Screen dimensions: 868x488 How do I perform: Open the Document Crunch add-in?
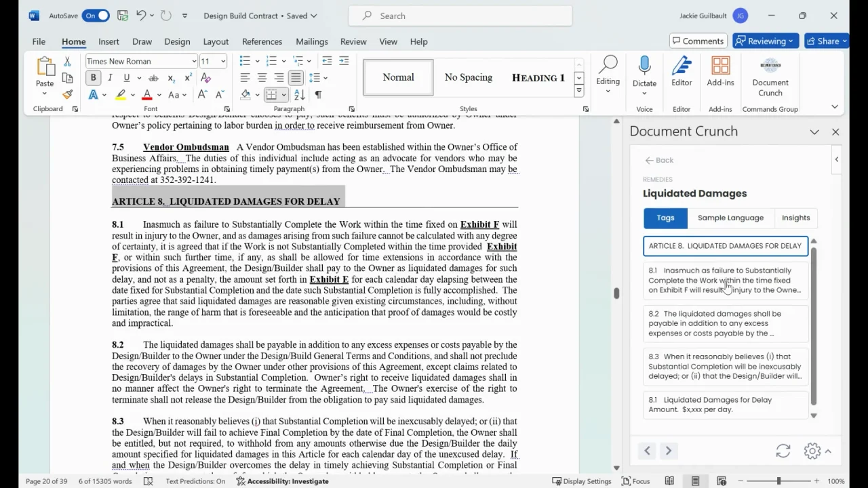point(770,76)
